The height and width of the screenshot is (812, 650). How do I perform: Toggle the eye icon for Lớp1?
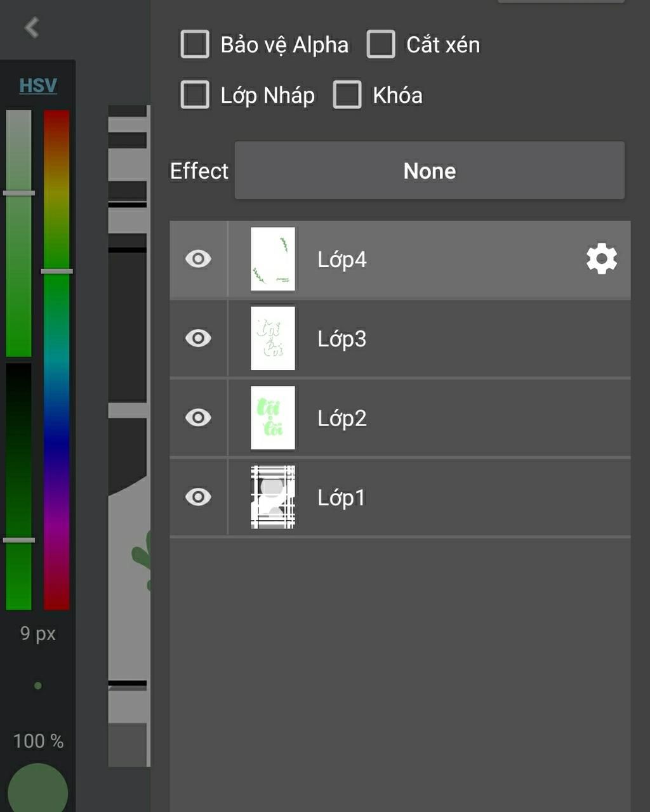point(198,497)
